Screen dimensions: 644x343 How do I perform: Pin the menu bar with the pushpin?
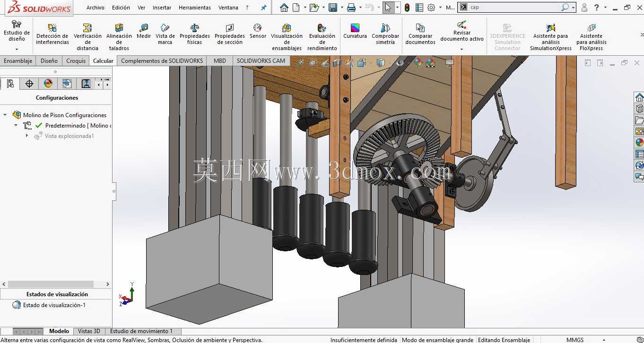pos(264,8)
